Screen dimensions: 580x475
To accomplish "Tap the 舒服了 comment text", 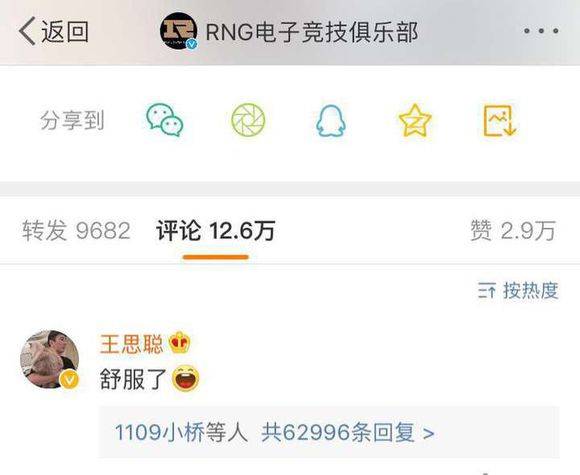I will coord(133,379).
